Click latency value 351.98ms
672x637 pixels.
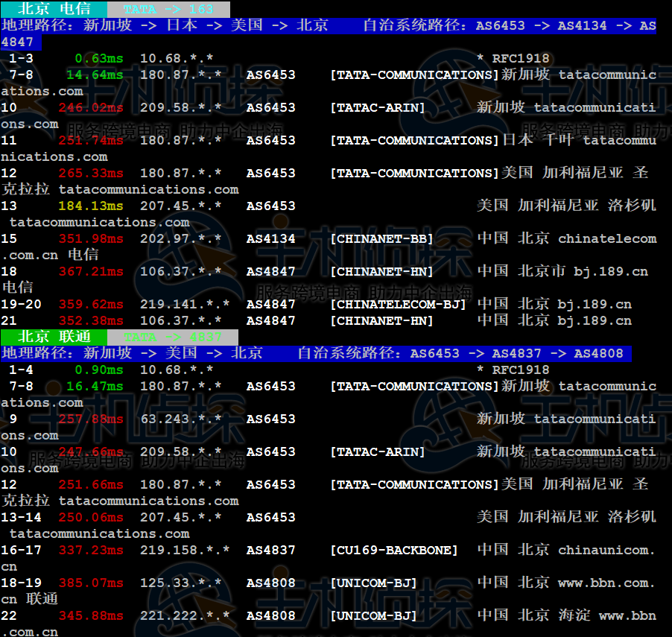coord(91,238)
